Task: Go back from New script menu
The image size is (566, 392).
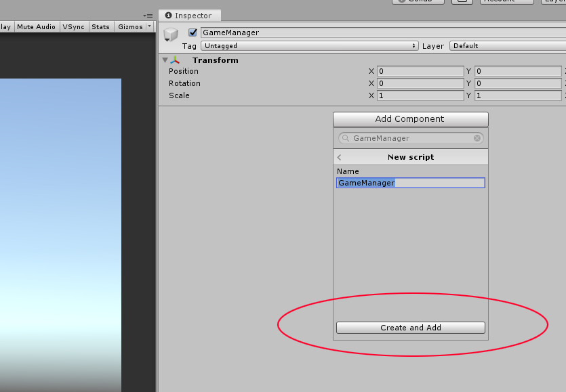Action: coord(340,157)
